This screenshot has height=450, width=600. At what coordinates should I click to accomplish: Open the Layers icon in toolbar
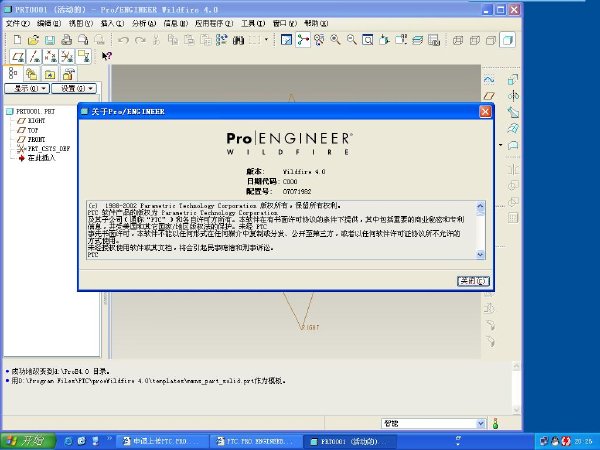coord(417,40)
